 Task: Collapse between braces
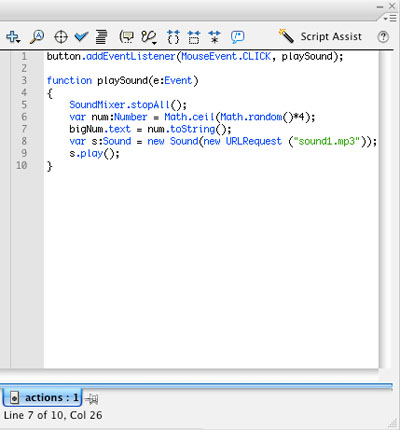[173, 37]
